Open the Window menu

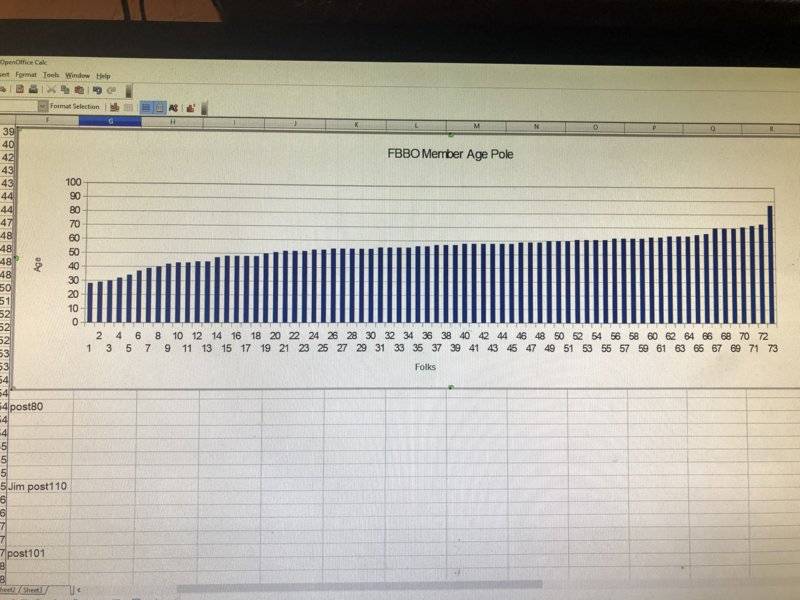point(78,75)
